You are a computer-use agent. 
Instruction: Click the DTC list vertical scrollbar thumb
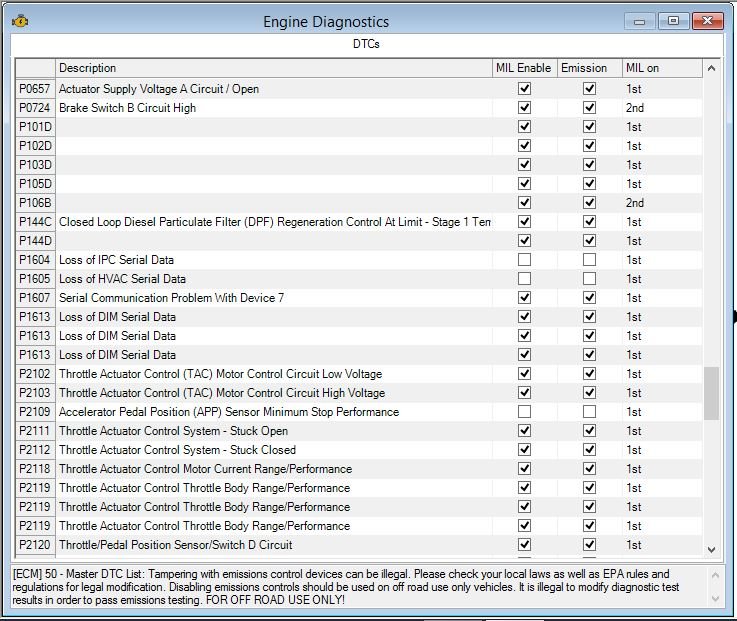click(712, 393)
